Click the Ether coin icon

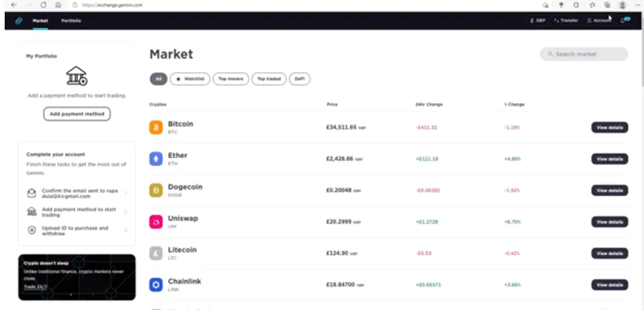point(156,159)
